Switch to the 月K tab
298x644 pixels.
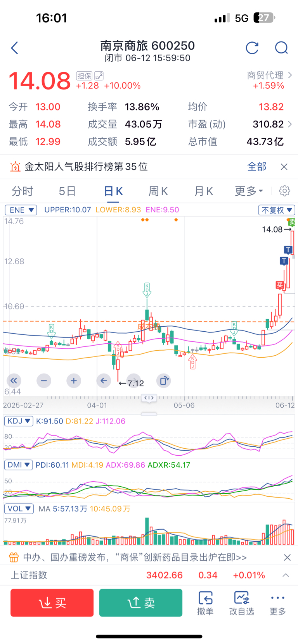[x=204, y=191]
